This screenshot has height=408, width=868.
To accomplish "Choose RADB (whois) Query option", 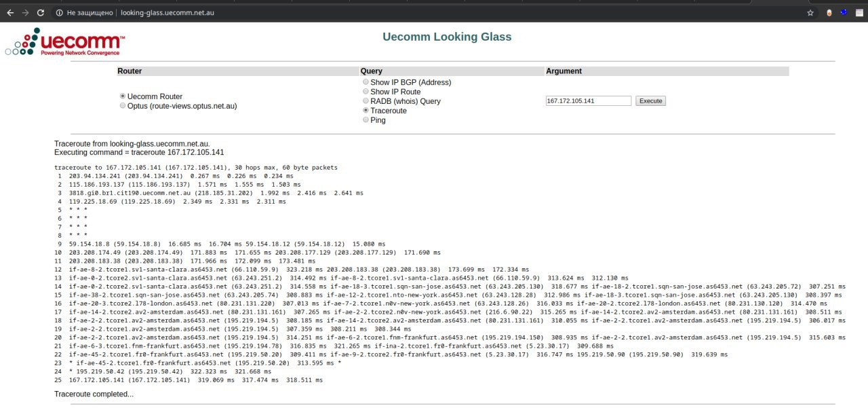I will click(x=366, y=101).
